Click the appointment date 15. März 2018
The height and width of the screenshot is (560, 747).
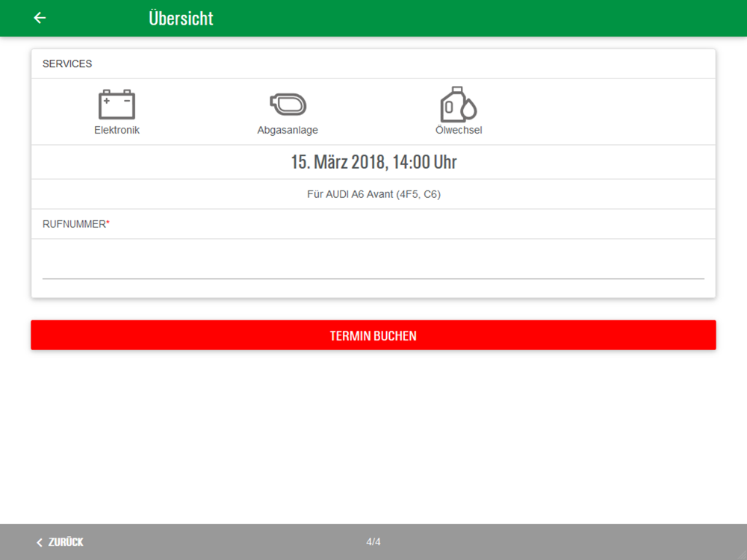339,162
